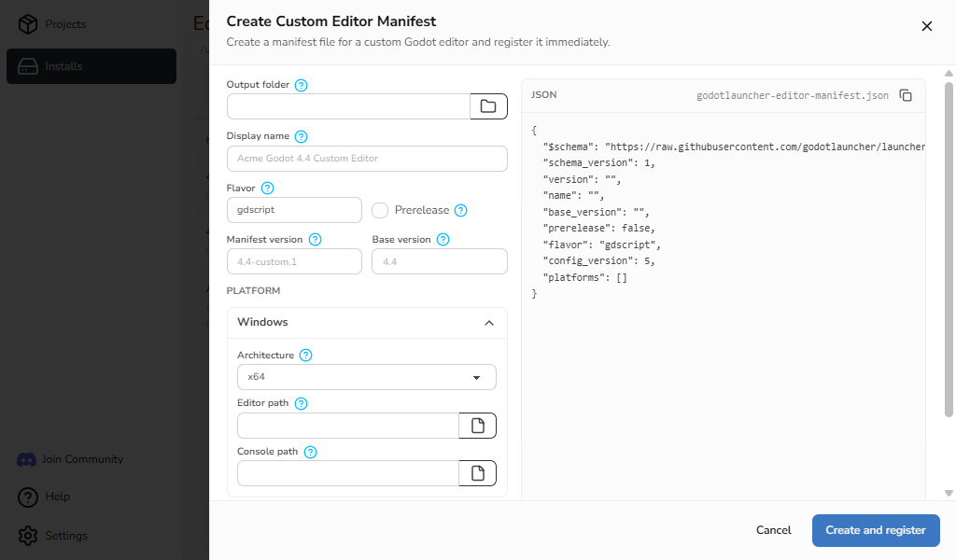Click the Base version input field
956x560 pixels.
click(x=440, y=261)
